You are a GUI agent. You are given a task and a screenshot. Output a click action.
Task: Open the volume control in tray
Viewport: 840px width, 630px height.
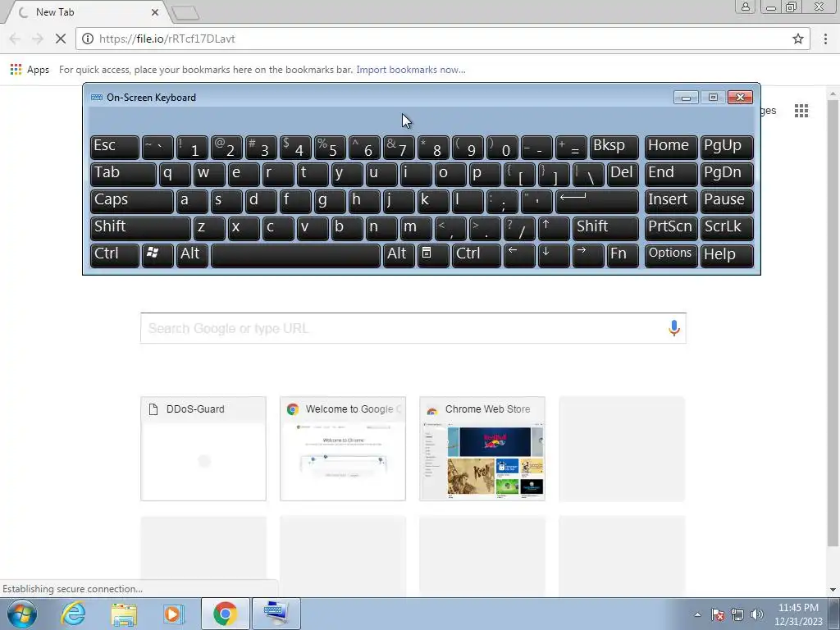[756, 614]
